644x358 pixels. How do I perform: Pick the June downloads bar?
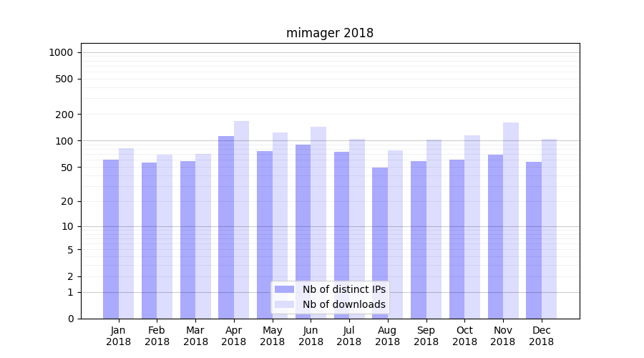tap(318, 223)
